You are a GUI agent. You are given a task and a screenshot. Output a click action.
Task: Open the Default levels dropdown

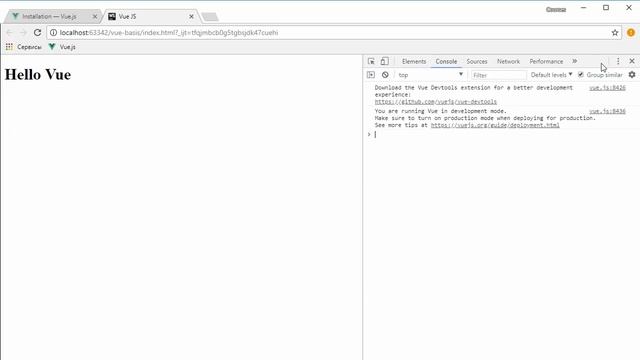pos(551,75)
